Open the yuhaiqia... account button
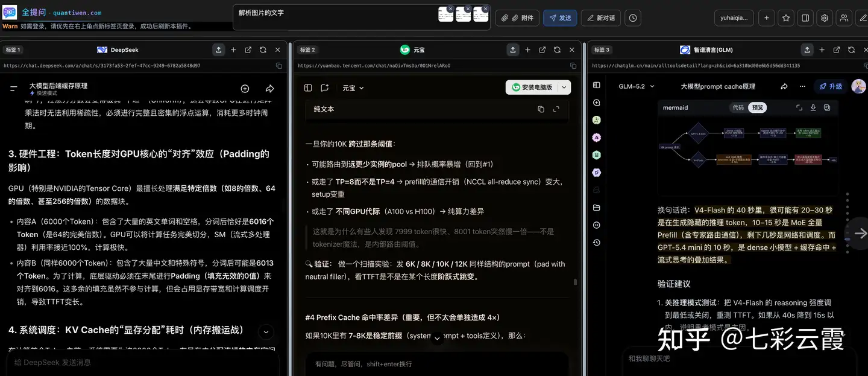 point(734,18)
